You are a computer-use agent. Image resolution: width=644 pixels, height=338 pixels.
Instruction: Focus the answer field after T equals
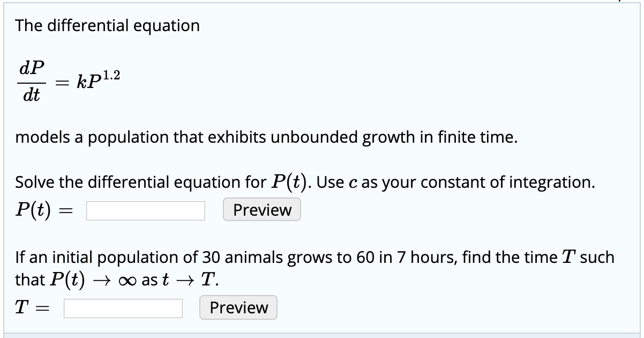[x=122, y=308]
